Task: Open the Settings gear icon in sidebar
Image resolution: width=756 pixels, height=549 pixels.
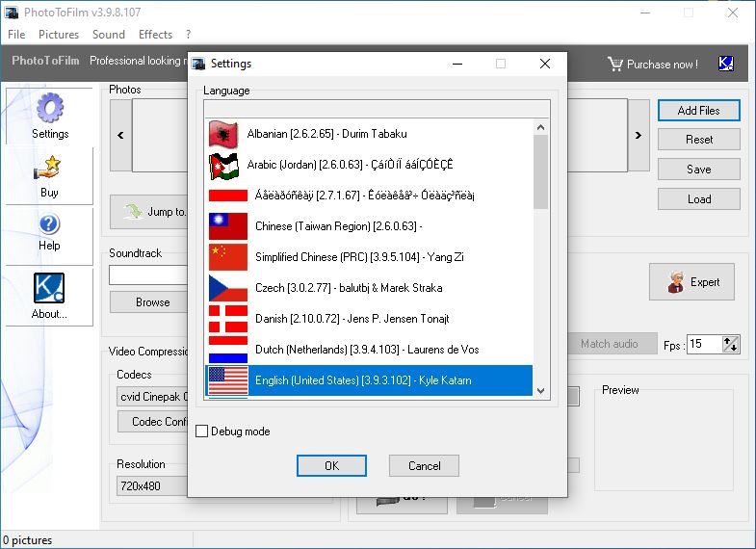Action: (x=50, y=108)
